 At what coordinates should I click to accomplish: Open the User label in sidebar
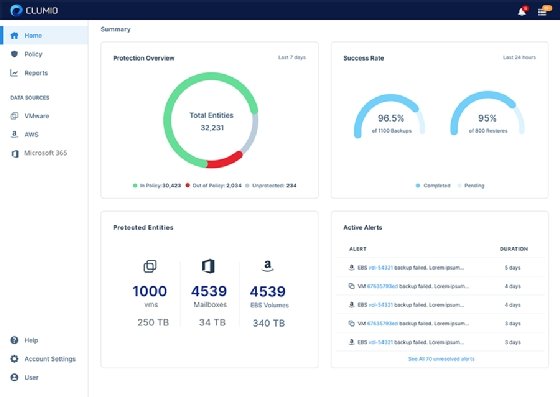click(31, 377)
